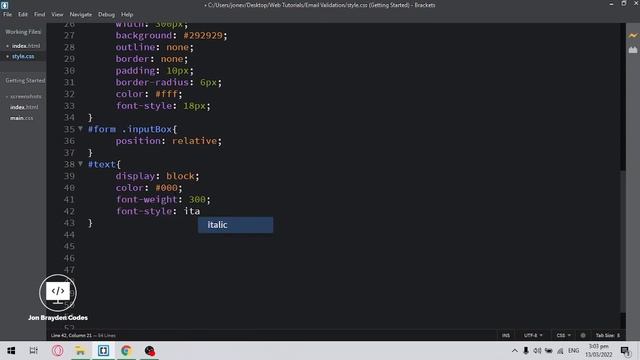This screenshot has width=640, height=360.
Task: Open index.html in project file tree
Action: click(24, 107)
